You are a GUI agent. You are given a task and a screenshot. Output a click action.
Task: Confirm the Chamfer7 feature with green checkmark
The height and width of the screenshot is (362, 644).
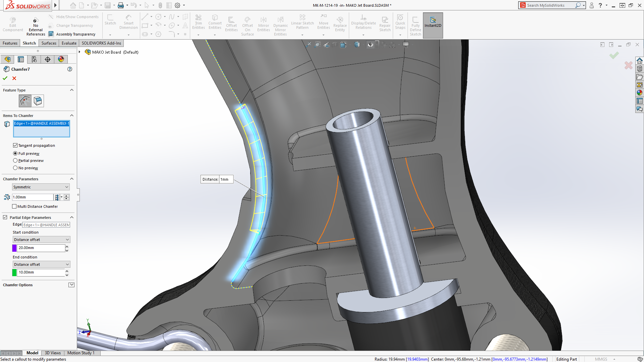point(5,78)
